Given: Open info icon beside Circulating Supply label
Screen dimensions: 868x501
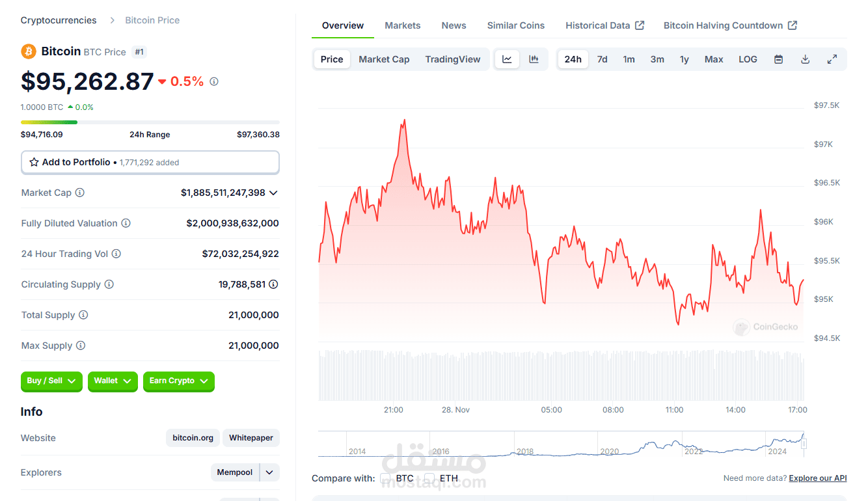Looking at the screenshot, I should click(109, 284).
